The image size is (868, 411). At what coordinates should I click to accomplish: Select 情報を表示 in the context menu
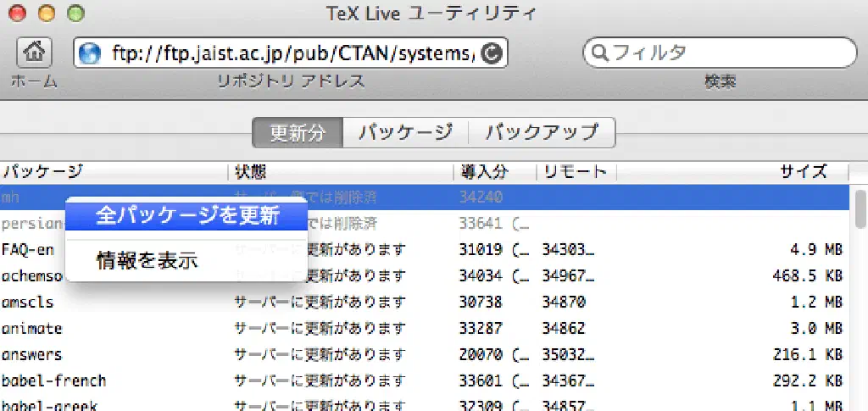click(x=147, y=261)
